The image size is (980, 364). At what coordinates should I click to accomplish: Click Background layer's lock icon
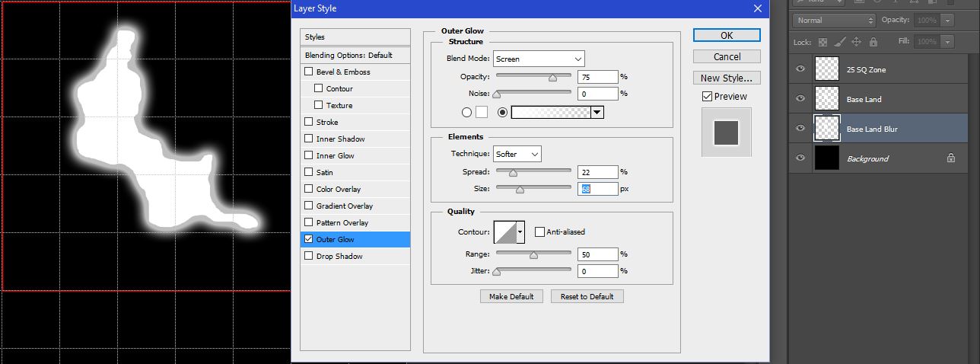(x=951, y=158)
